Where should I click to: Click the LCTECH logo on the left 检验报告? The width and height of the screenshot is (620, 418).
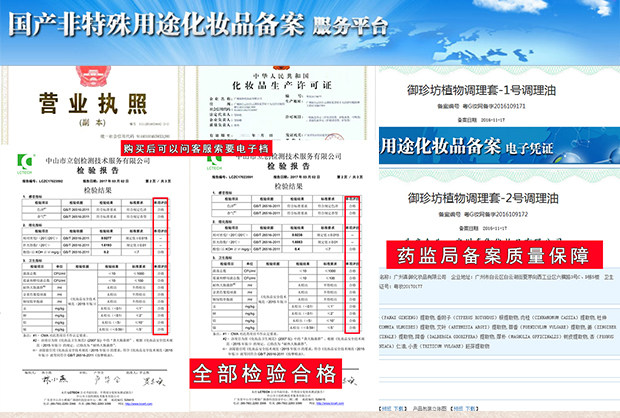(x=25, y=164)
